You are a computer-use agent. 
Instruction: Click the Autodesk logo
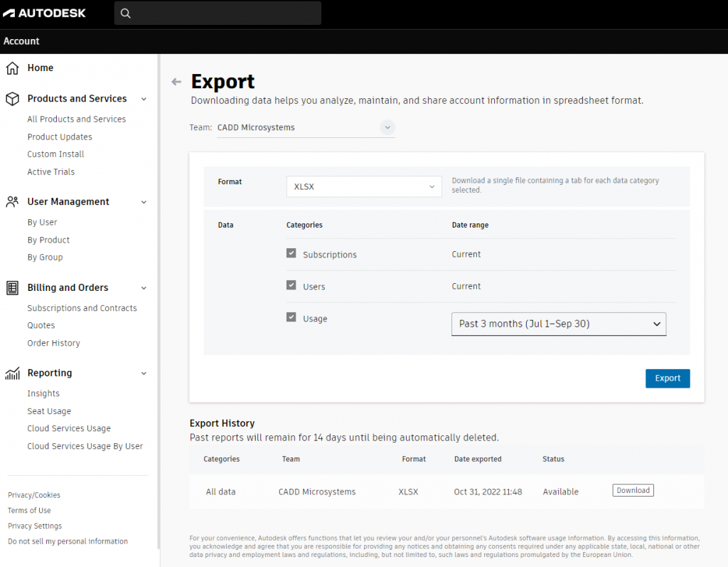point(45,13)
